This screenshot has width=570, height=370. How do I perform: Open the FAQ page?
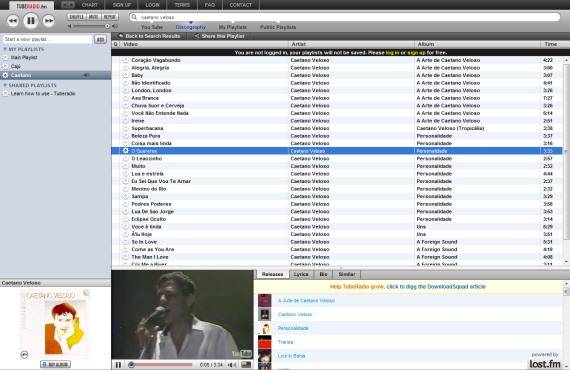[x=210, y=5]
